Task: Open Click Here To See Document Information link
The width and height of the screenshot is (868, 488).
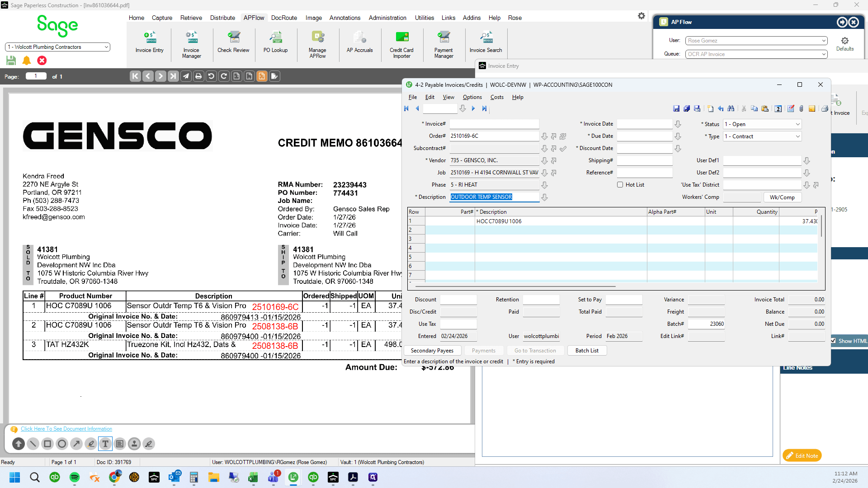Action: pos(66,429)
